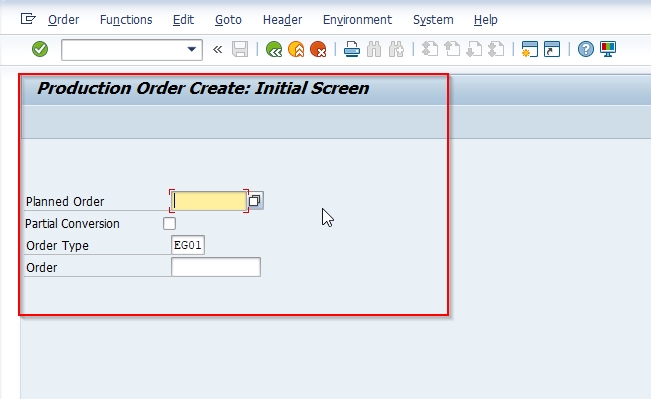Click the Help question mark icon
The height and width of the screenshot is (399, 651).
pyautogui.click(x=586, y=49)
